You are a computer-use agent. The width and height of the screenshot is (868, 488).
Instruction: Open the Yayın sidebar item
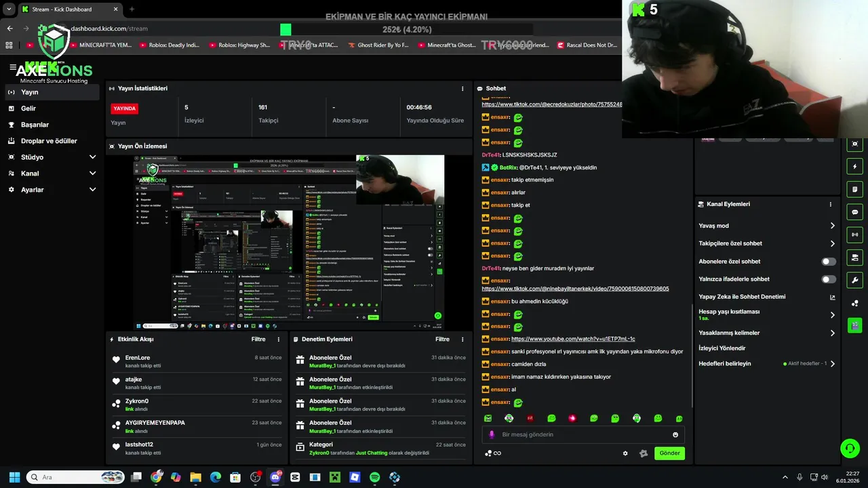(x=52, y=92)
